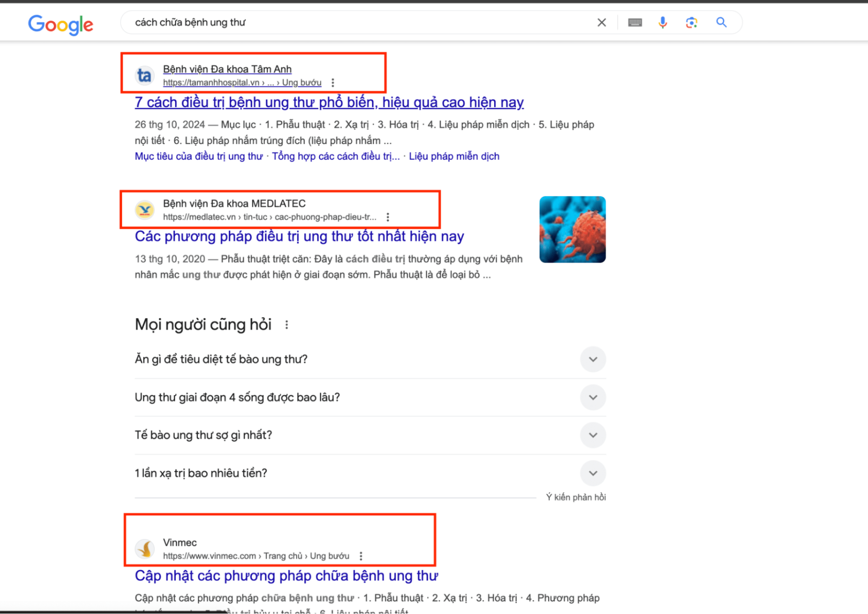The image size is (868, 614).
Task: Open '7 cách điều trị bệnh ung thư' result
Action: [329, 103]
